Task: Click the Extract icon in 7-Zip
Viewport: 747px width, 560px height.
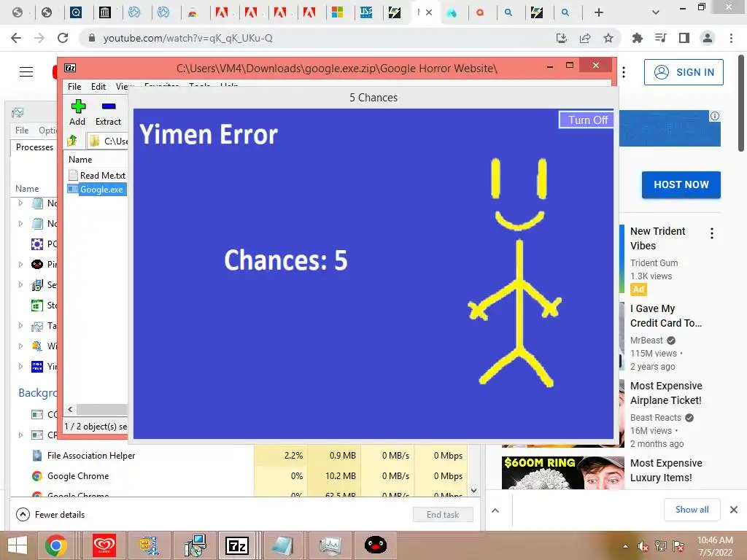Action: click(109, 106)
